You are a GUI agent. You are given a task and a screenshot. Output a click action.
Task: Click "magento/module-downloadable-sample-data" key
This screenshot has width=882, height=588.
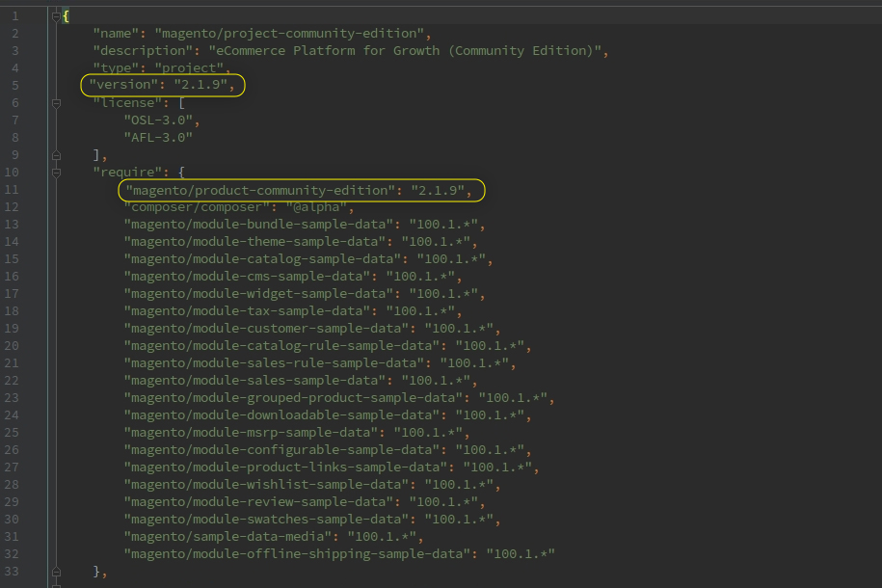281,415
